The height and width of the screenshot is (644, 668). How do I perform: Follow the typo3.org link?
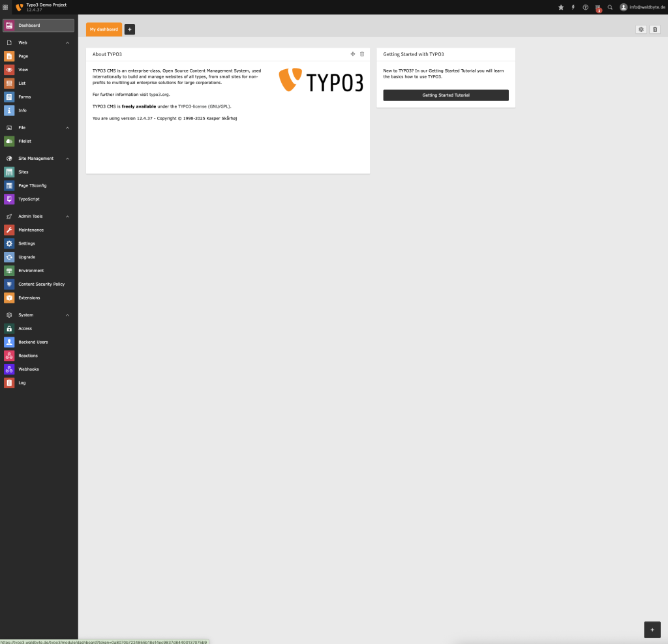click(159, 95)
